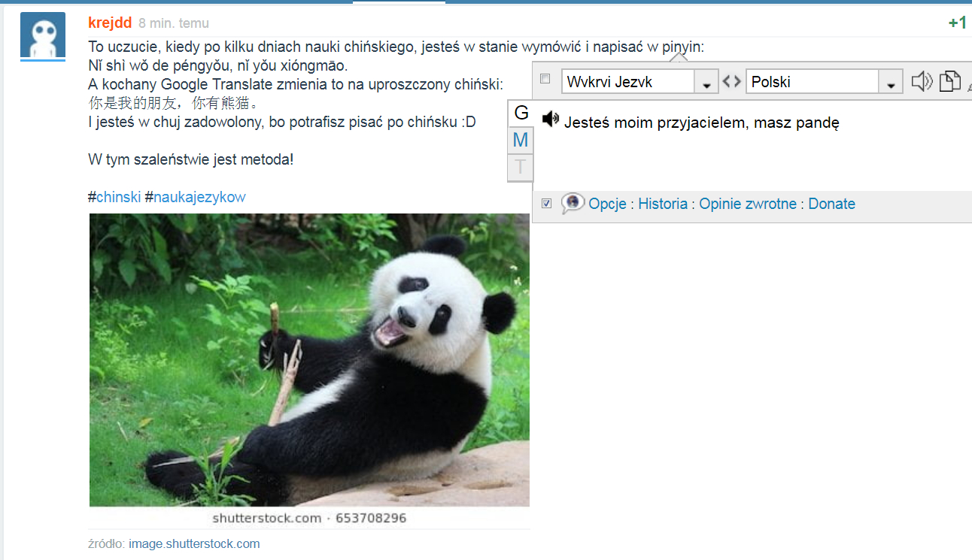This screenshot has height=560, width=972.
Task: Toggle the checkbox beside the source language
Action: [x=545, y=80]
